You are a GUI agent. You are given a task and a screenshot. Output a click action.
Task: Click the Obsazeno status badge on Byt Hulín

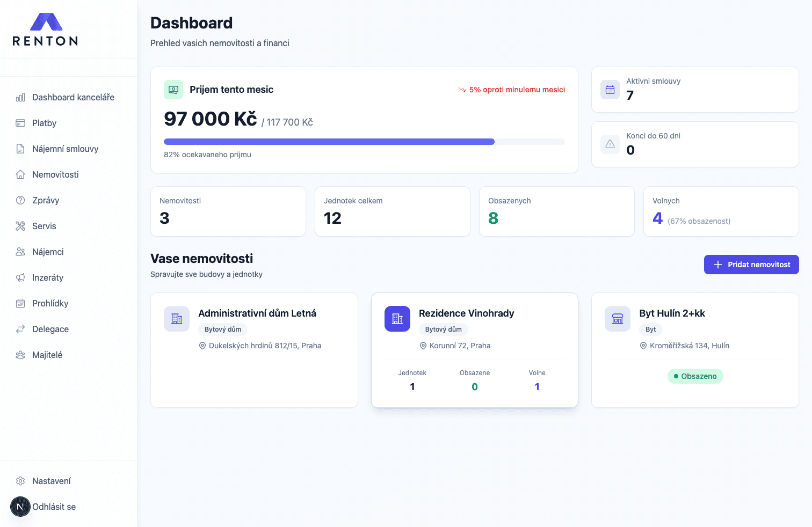(695, 376)
